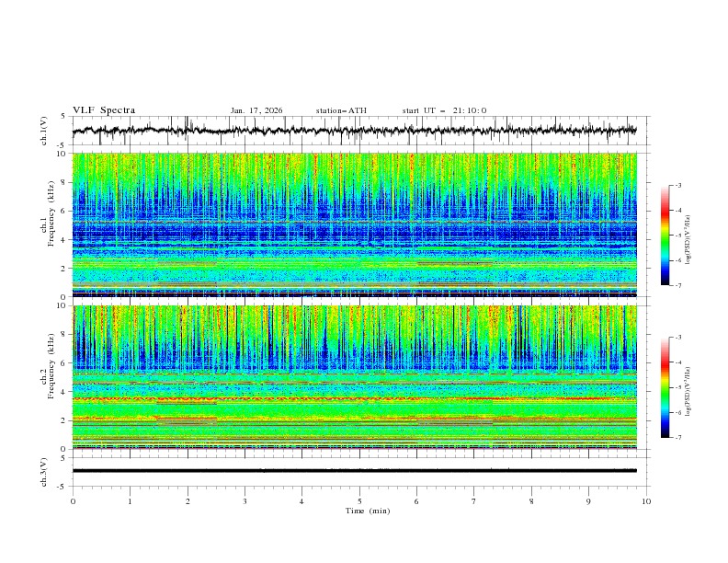Click the time axis tick label '5'
Screen dimensions: 728x563
(359, 501)
